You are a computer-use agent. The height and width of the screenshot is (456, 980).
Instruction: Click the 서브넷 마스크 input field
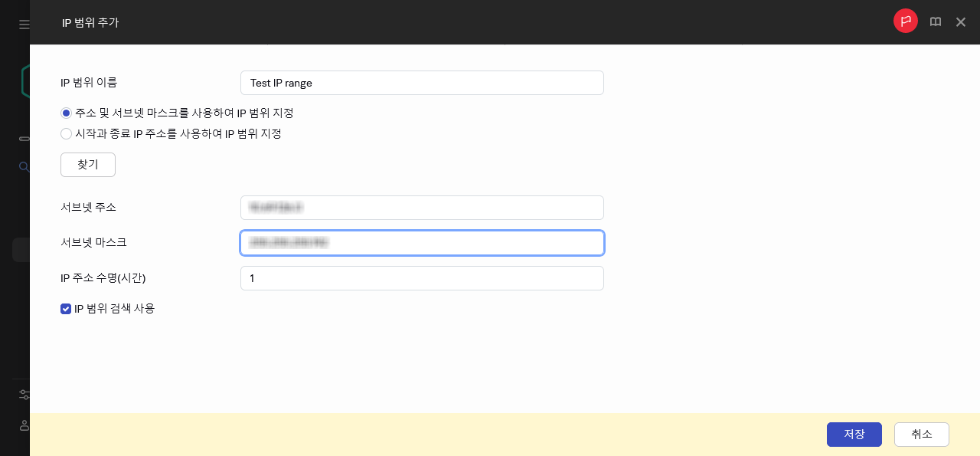422,243
